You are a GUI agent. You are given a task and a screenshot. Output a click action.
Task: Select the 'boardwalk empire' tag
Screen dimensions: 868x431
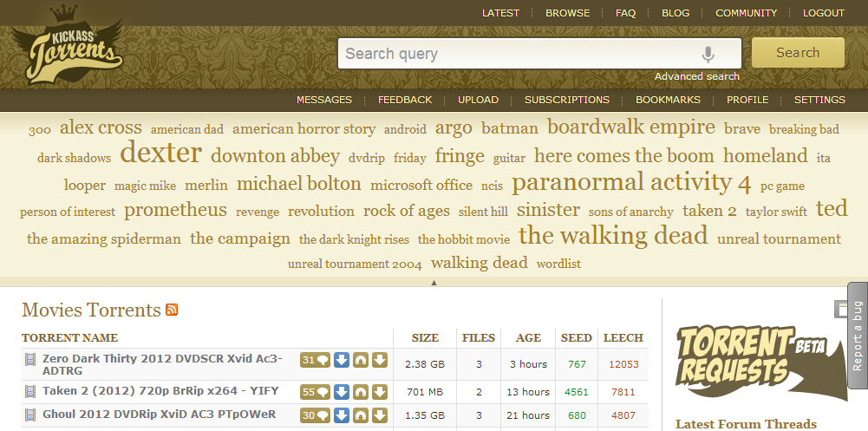point(631,127)
